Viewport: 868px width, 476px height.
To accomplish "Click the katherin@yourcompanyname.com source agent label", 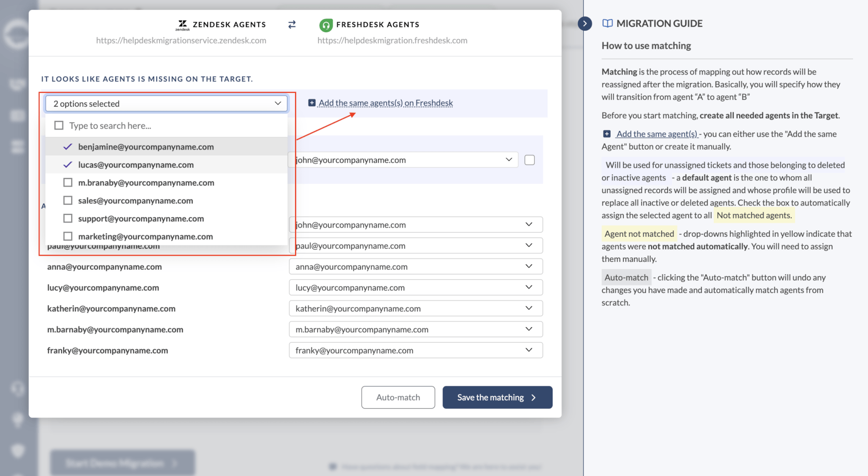I will [111, 308].
